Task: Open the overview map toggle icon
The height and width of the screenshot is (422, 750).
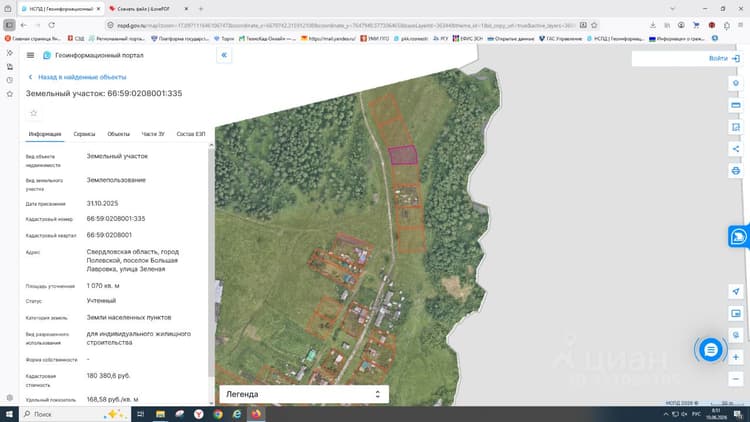Action: (x=736, y=313)
